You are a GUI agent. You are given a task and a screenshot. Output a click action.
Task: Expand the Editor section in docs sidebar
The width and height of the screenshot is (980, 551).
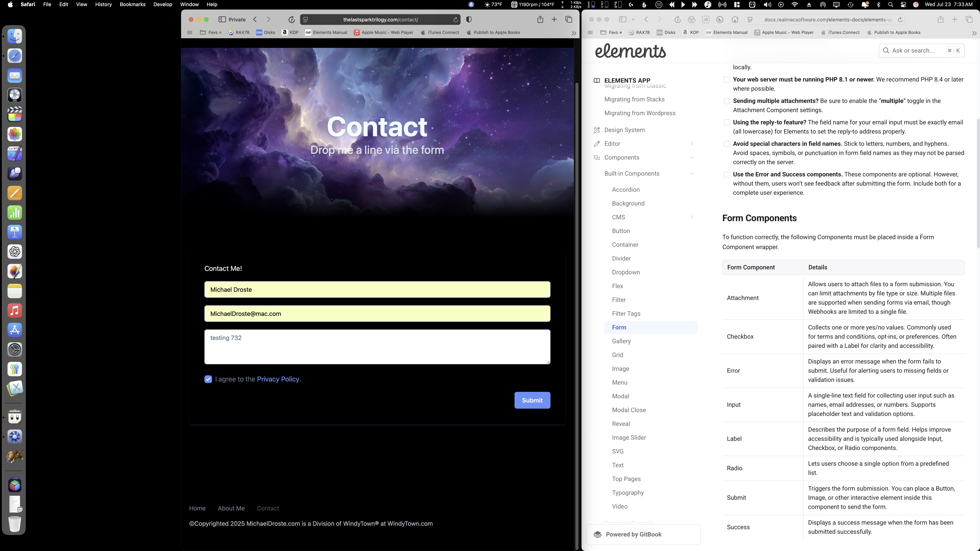pos(692,144)
